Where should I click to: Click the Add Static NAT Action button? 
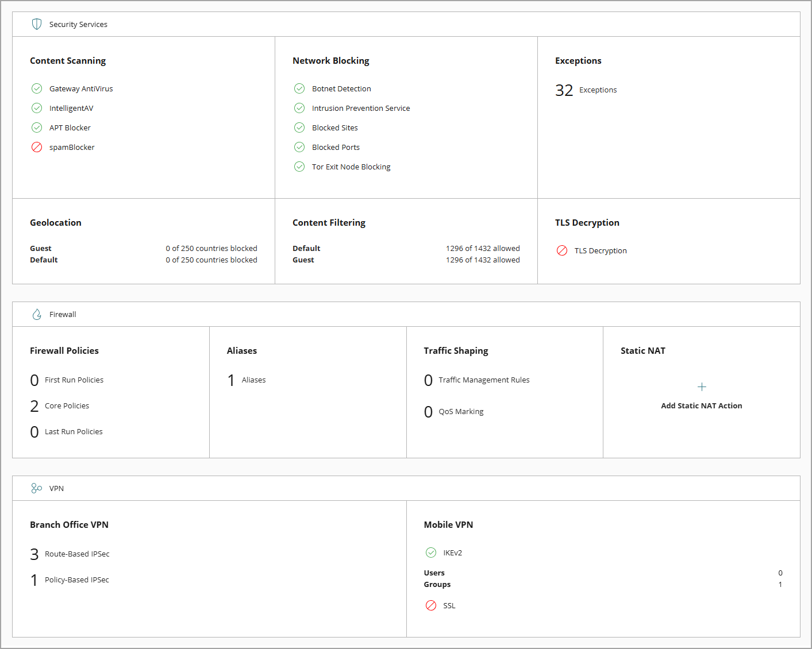coord(702,405)
